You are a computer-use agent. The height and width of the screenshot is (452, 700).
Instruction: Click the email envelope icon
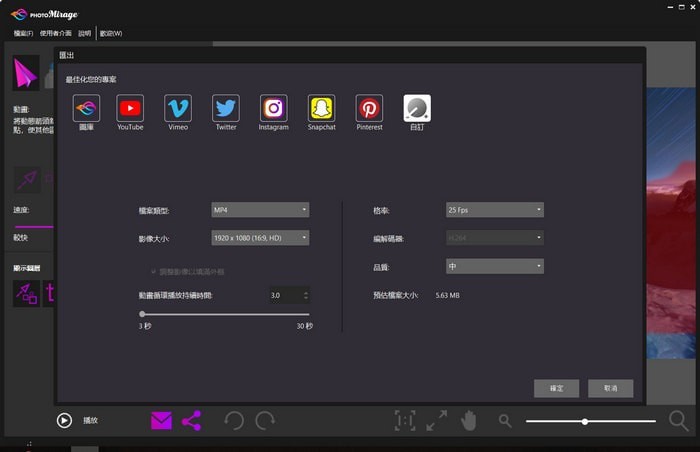[x=161, y=421]
